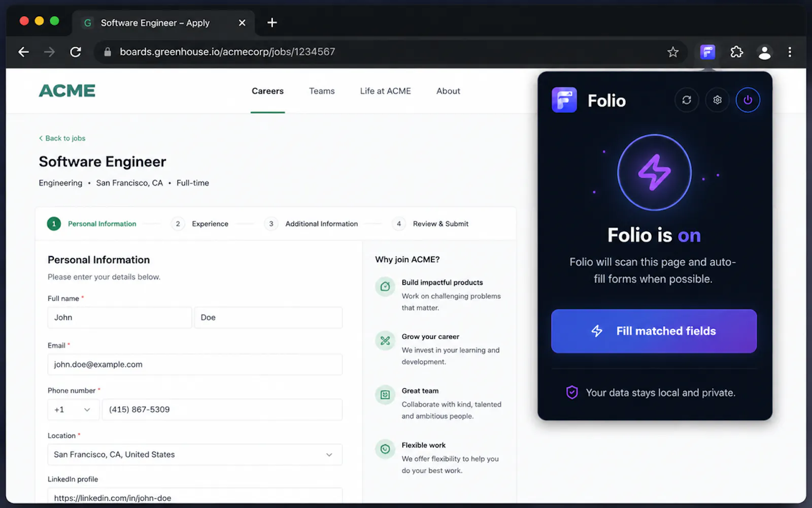Open the Careers nav tab
This screenshot has width=812, height=508.
coord(267,91)
